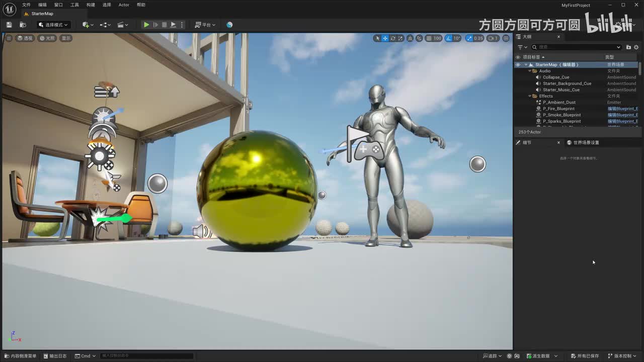Click the Stop simulation square button

coord(164,25)
